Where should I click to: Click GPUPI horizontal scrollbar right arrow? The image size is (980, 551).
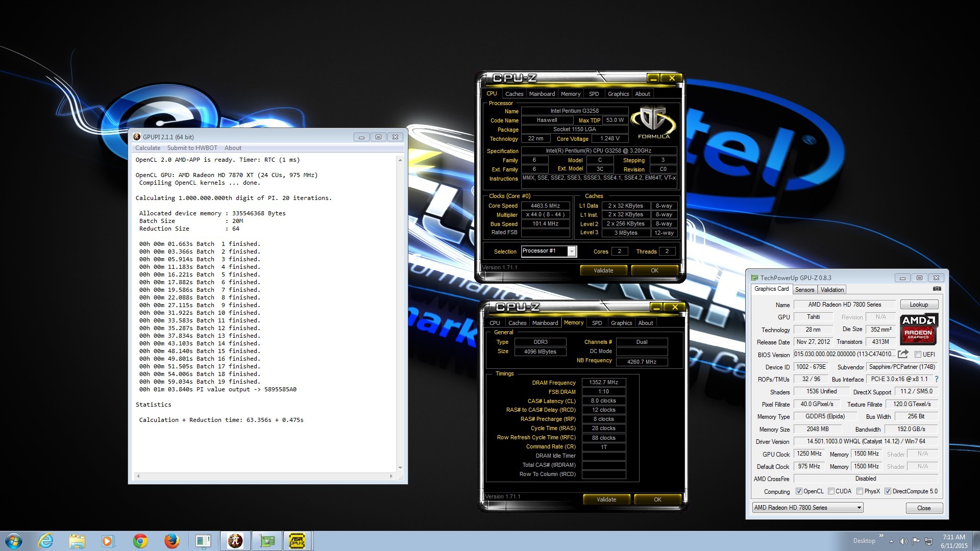pyautogui.click(x=391, y=476)
